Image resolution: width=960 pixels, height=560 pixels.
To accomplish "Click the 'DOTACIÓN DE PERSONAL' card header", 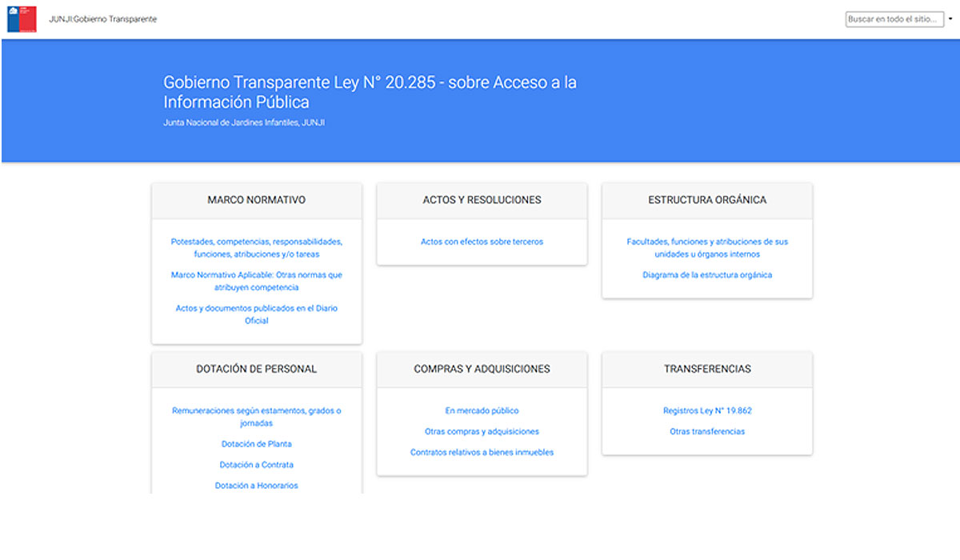I will [x=257, y=370].
